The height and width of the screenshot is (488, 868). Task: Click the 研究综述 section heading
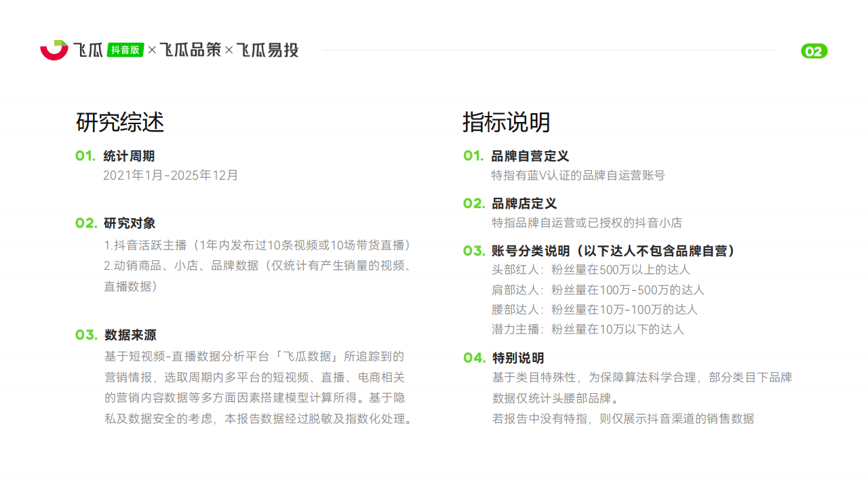click(120, 123)
